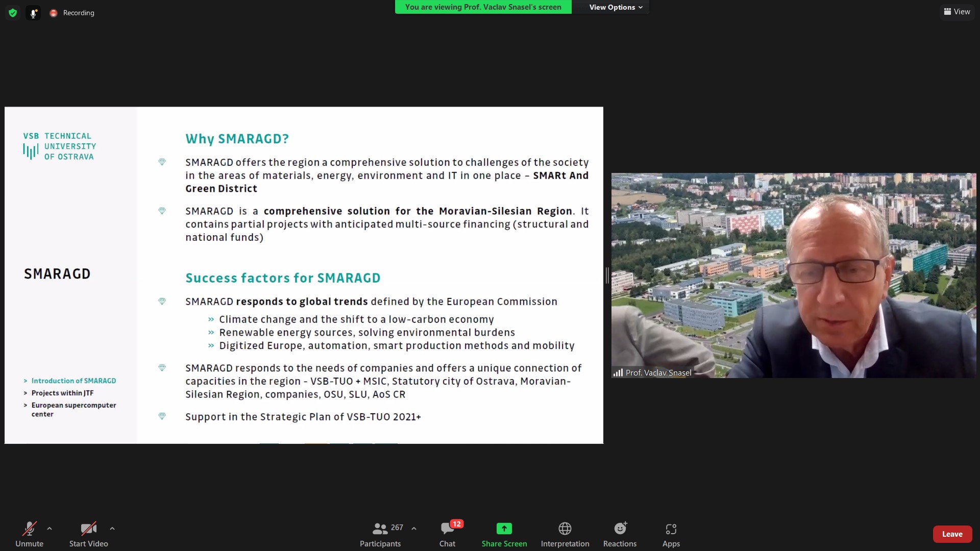Unmute the microphone
Viewport: 980px width, 551px height.
[30, 534]
